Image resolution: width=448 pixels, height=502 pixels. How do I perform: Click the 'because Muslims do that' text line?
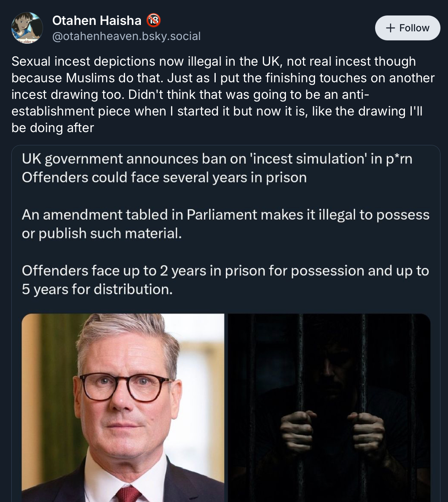coord(223,78)
